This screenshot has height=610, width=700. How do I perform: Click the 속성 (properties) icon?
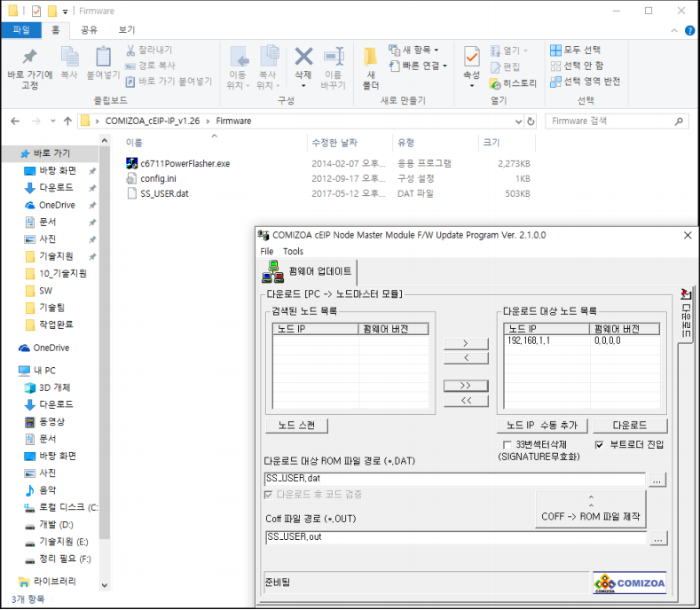(472, 60)
